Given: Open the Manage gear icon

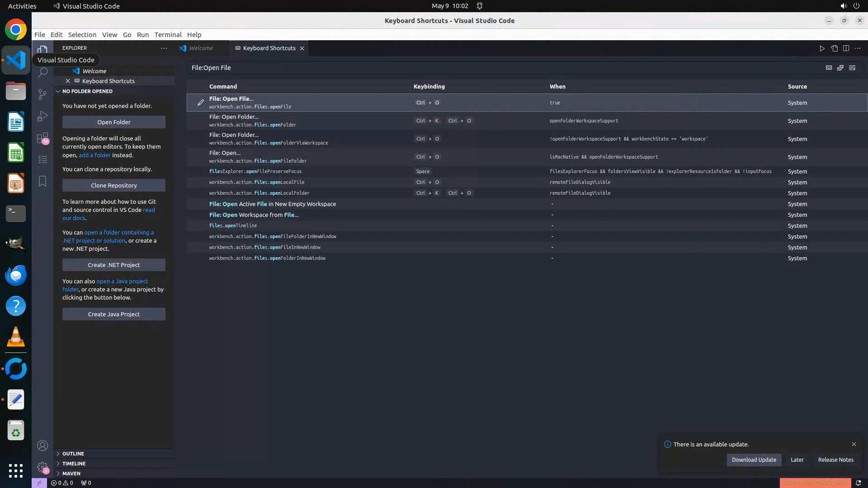Looking at the screenshot, I should (42, 467).
